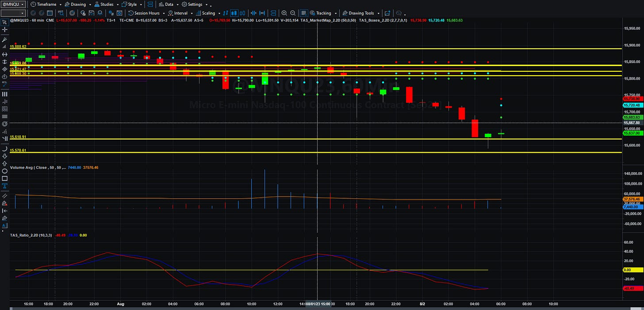Select the ellipse drawing tool
Image resolution: width=644 pixels, height=310 pixels.
pos(5,170)
